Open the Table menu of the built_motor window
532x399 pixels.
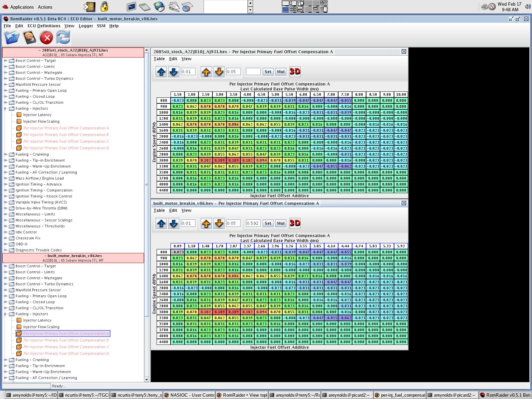[159, 210]
